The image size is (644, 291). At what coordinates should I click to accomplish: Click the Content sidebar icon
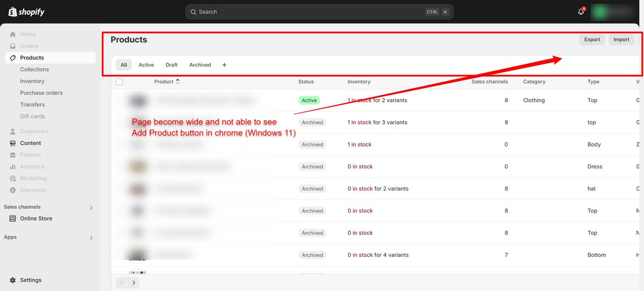(x=13, y=143)
